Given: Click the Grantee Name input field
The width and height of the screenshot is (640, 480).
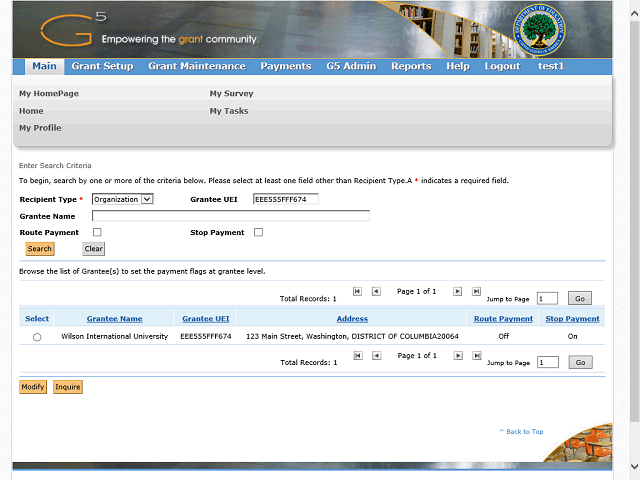Looking at the screenshot, I should pos(231,216).
